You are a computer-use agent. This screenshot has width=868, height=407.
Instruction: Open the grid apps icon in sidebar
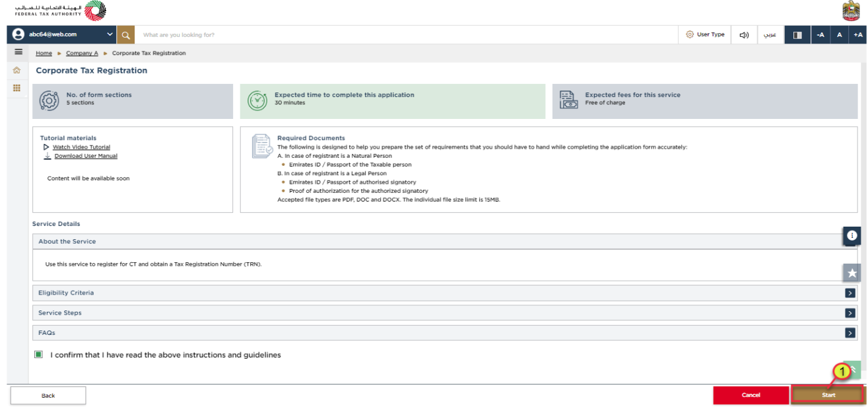click(17, 88)
